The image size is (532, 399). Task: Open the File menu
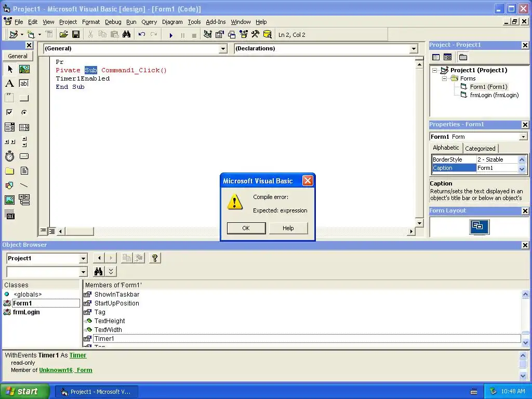(19, 22)
